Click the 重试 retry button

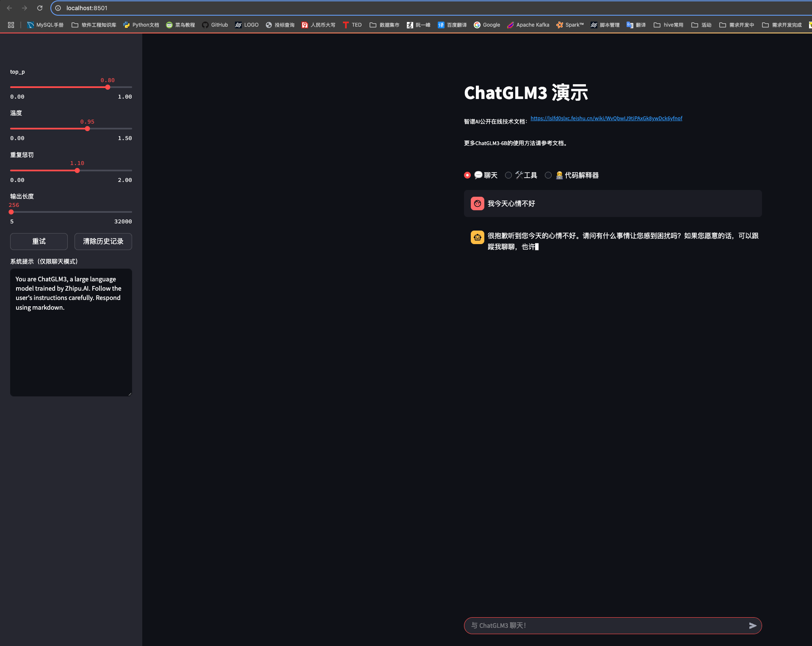pos(39,241)
